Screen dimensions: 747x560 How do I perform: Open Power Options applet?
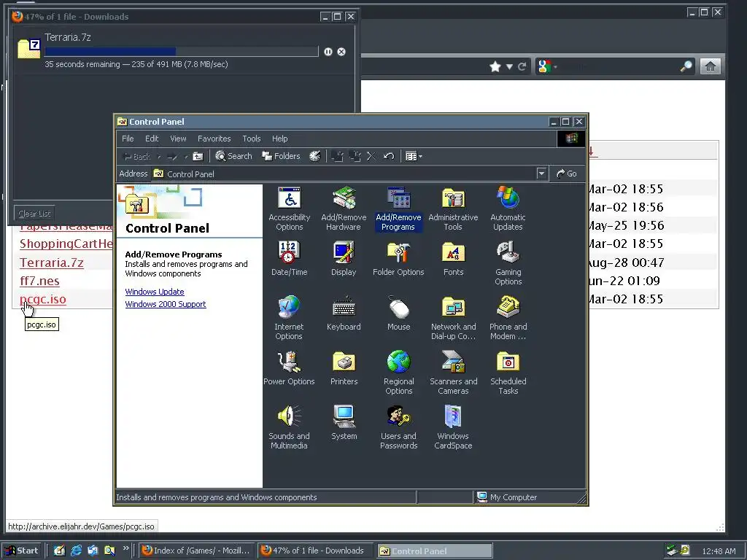(289, 368)
